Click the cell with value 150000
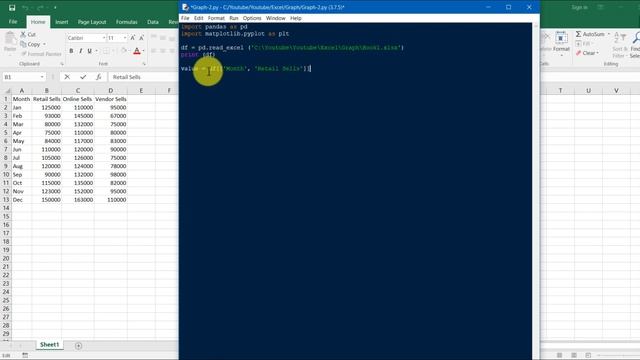Image resolution: width=640 pixels, height=360 pixels. (x=47, y=200)
